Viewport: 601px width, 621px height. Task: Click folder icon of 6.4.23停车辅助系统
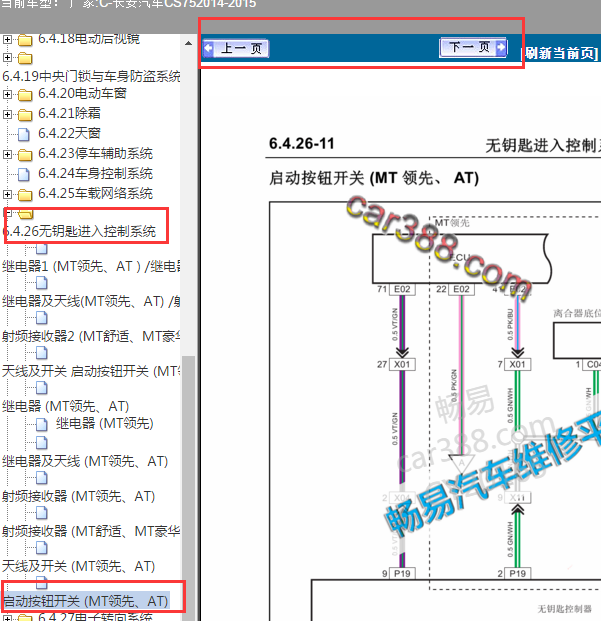click(x=25, y=155)
